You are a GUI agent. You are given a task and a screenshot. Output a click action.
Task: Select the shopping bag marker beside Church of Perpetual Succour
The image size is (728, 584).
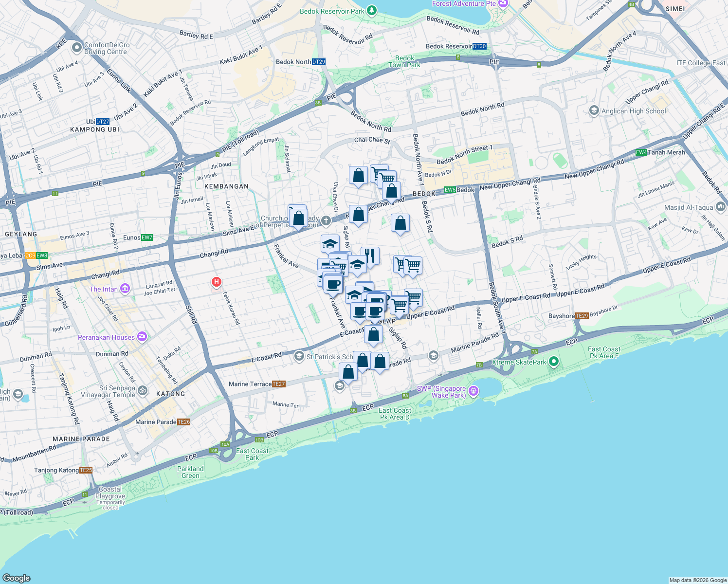click(x=298, y=219)
